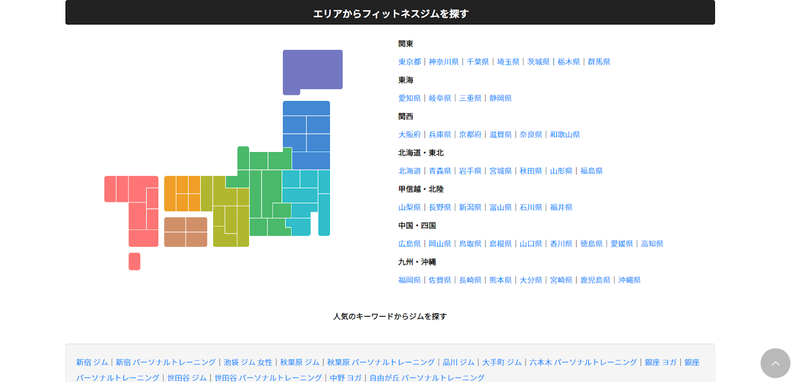
Task: Select the 宮崎県 link
Action: point(561,280)
